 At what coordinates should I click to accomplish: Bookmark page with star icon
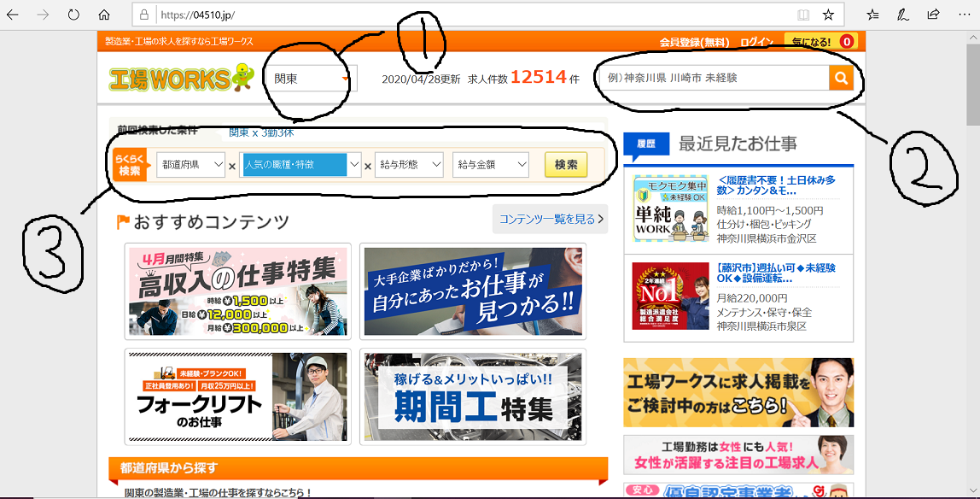[827, 15]
